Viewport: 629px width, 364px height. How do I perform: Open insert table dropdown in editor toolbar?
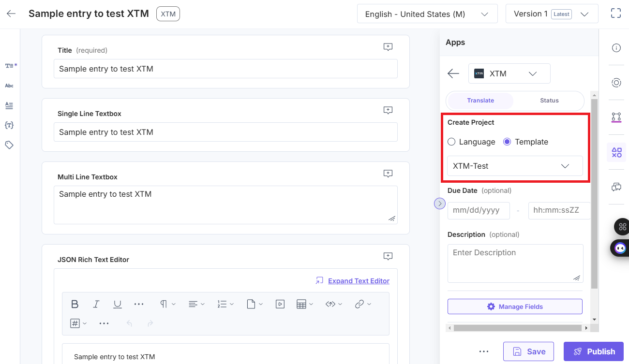pos(305,304)
